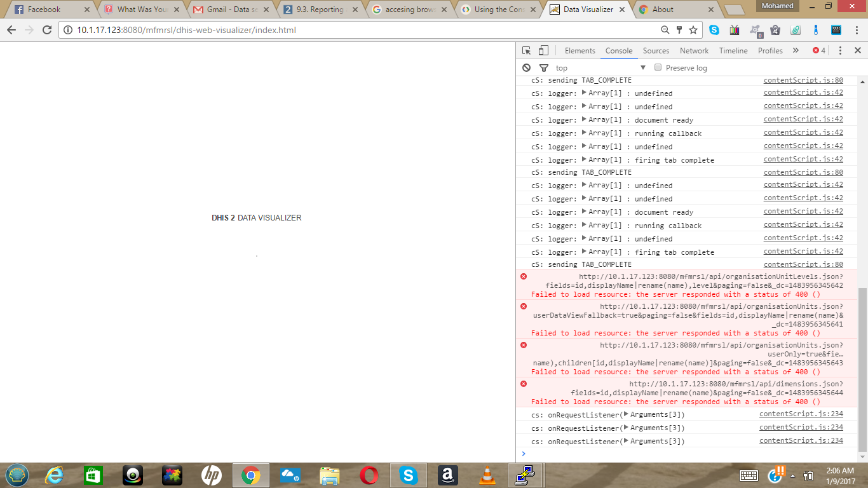Open DevTools customize three-dot menu
This screenshot has width=868, height=488.
click(840, 51)
